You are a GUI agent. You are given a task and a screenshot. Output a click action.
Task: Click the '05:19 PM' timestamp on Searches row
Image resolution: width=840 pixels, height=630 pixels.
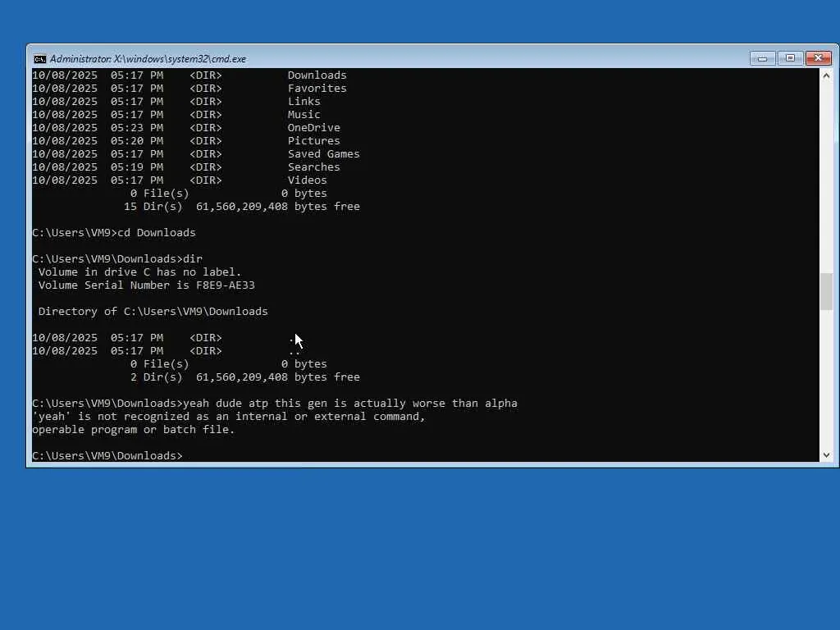click(x=137, y=167)
